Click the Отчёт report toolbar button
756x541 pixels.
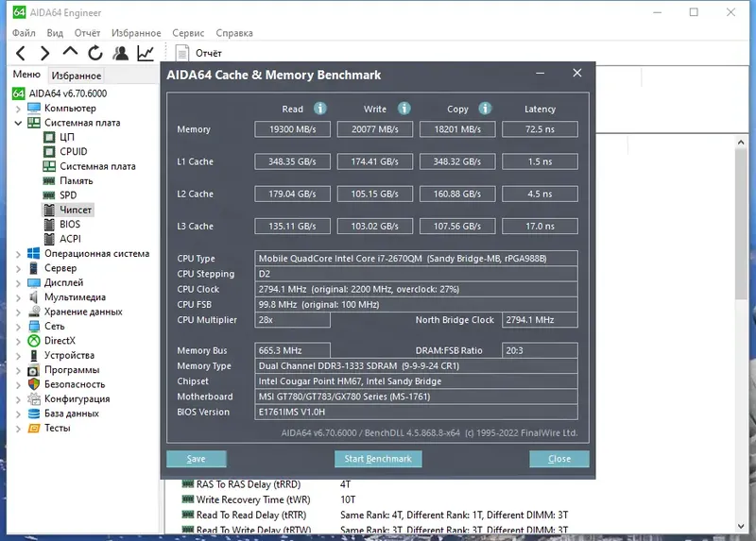[x=198, y=53]
